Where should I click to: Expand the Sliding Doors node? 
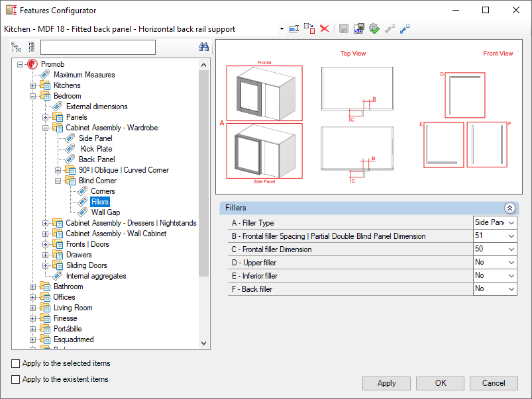[x=46, y=265]
